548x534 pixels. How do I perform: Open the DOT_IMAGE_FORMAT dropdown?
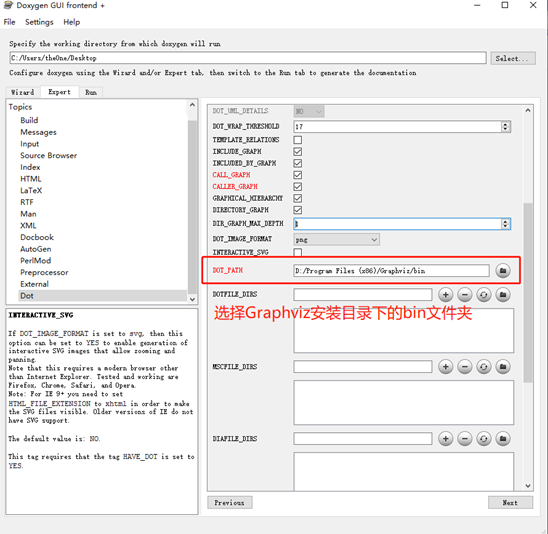pyautogui.click(x=336, y=239)
